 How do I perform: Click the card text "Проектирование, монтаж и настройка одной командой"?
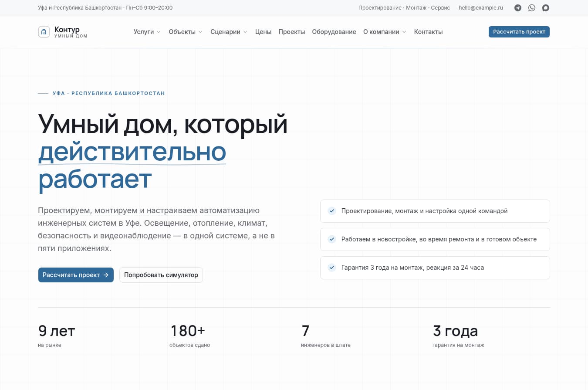click(x=425, y=211)
